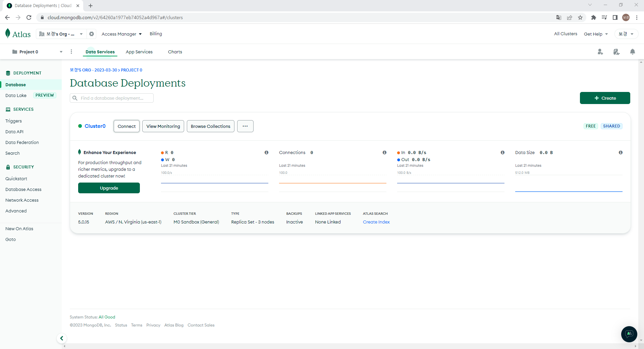
Task: Open Billing menu item
Action: [156, 34]
